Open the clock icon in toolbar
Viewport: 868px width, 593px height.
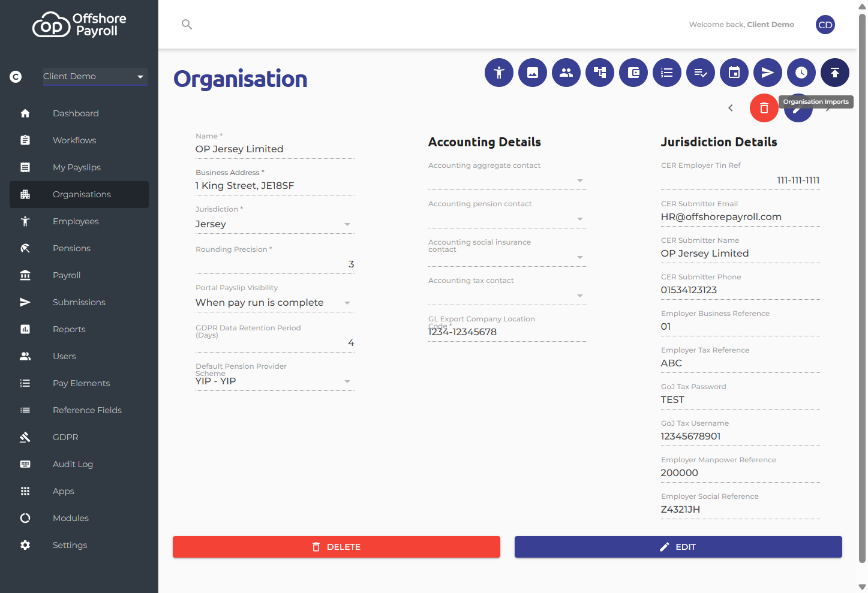click(x=801, y=73)
